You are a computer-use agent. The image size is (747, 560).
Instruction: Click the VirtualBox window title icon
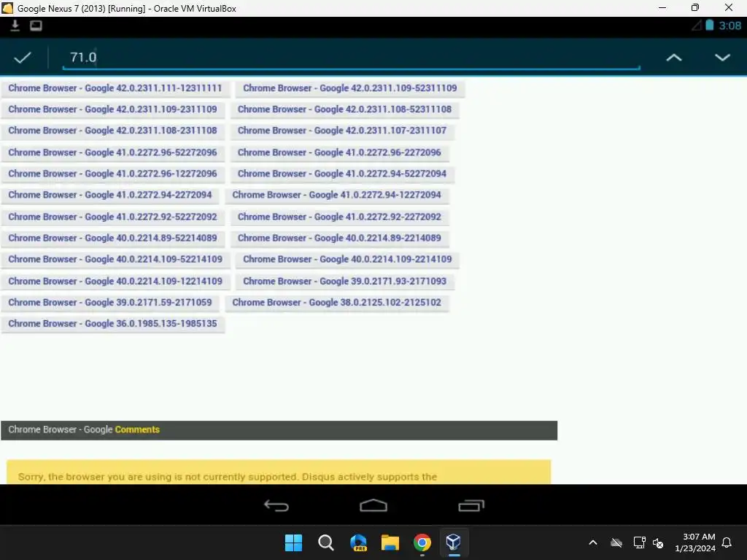pyautogui.click(x=7, y=8)
